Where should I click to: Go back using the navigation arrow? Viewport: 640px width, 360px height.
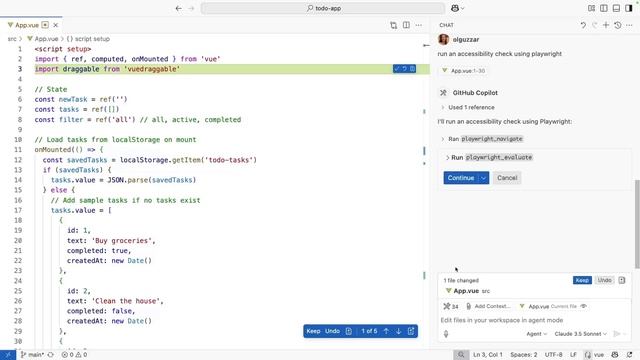(178, 8)
